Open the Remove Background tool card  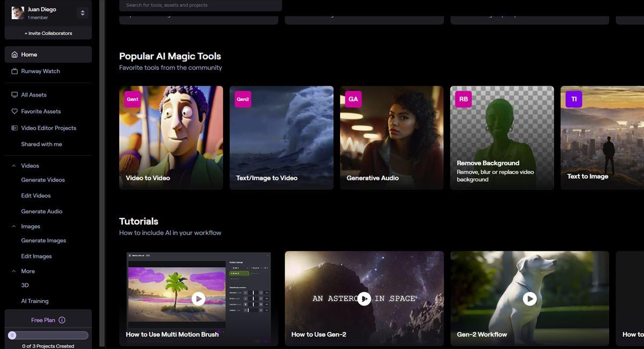tap(502, 138)
